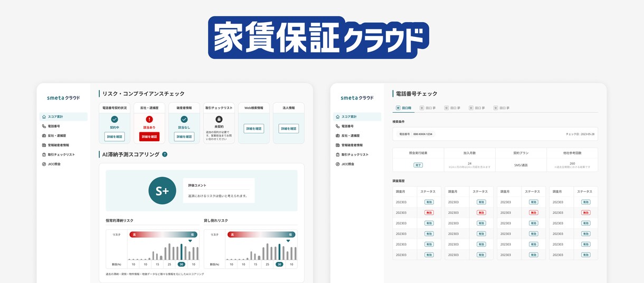
Task: Open 詳細を確認 in 法人情報 card
Action: tap(289, 129)
